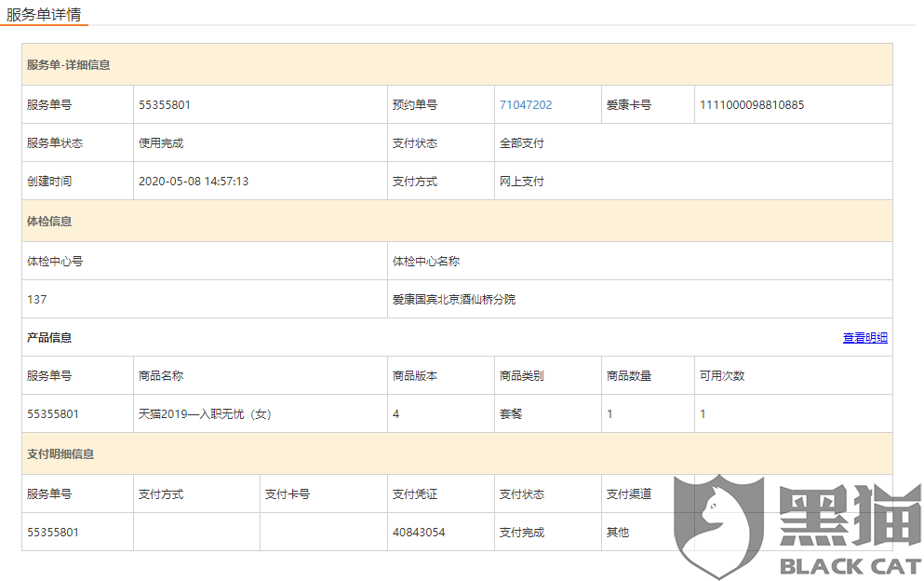Select the 全部支付 payment status cell
The height and width of the screenshot is (581, 924).
pos(693,142)
